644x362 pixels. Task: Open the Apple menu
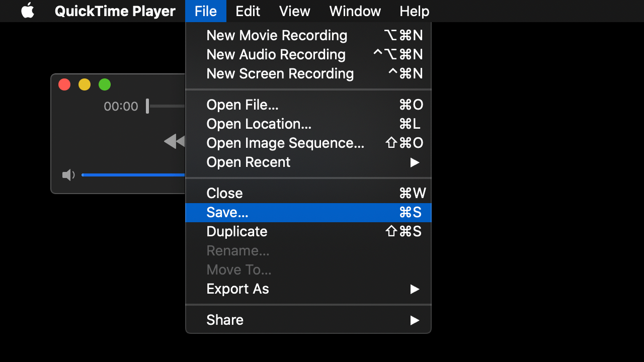click(x=28, y=11)
